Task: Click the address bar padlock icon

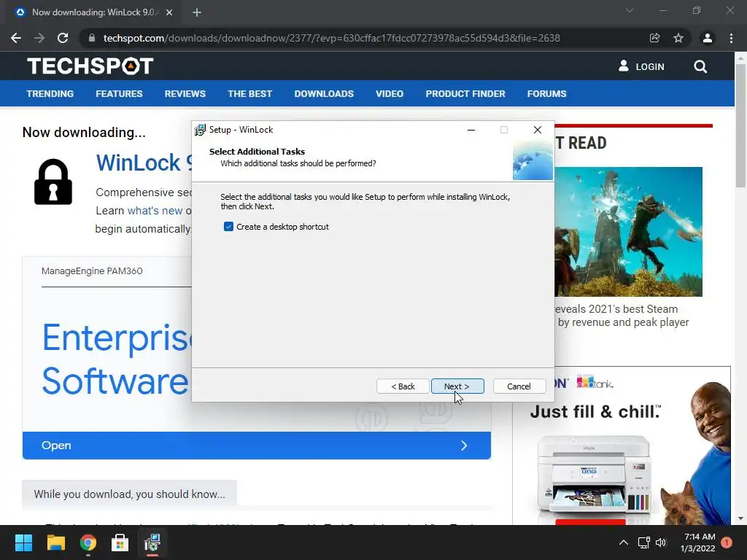Action: coord(92,38)
